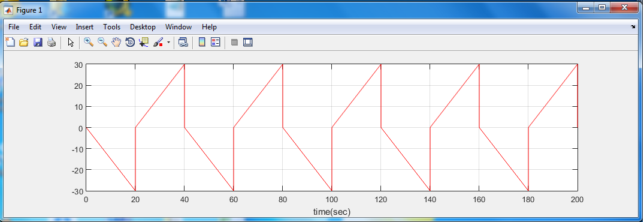Click the Insert Colorbar icon
Screen dimensions: 644x222
(x=202, y=42)
